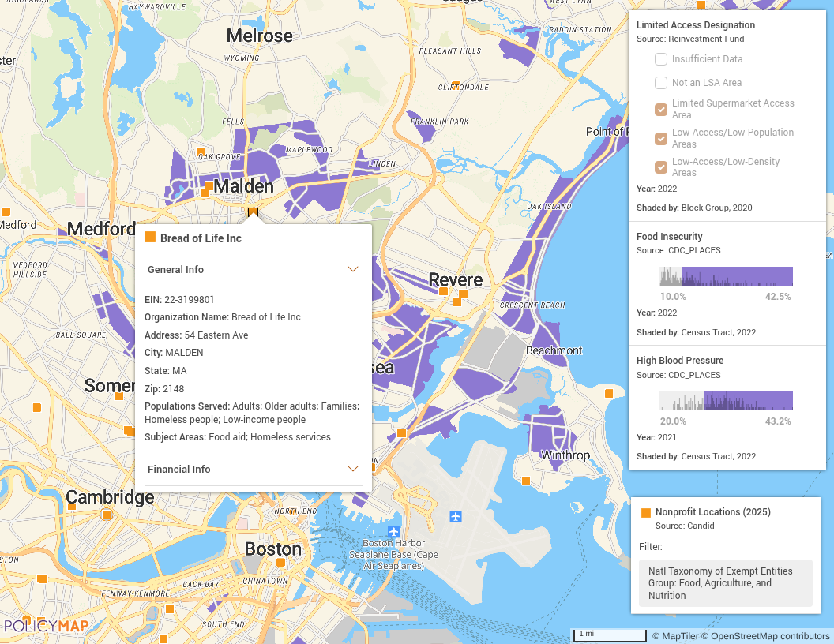Click the Nonprofit Locations orange legend swatch
This screenshot has width=834, height=644.
click(x=646, y=513)
